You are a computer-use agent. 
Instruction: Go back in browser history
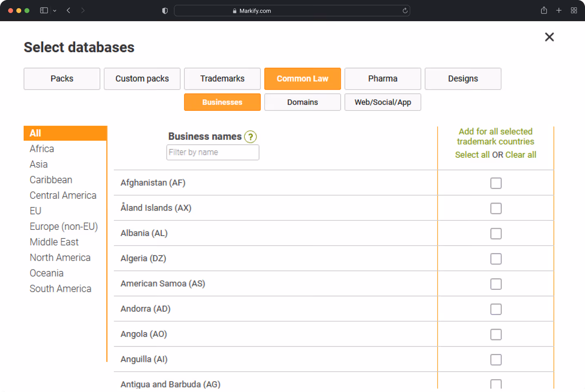(x=69, y=11)
